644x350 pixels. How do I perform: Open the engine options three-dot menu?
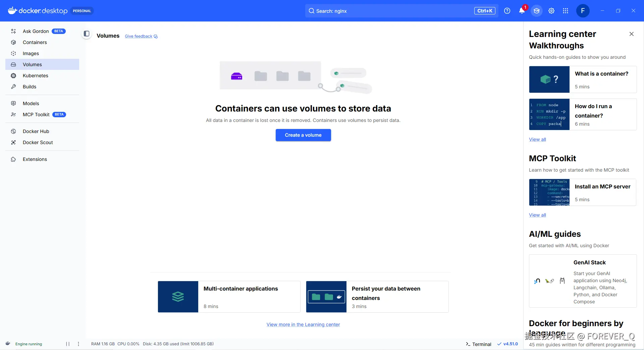click(x=78, y=344)
